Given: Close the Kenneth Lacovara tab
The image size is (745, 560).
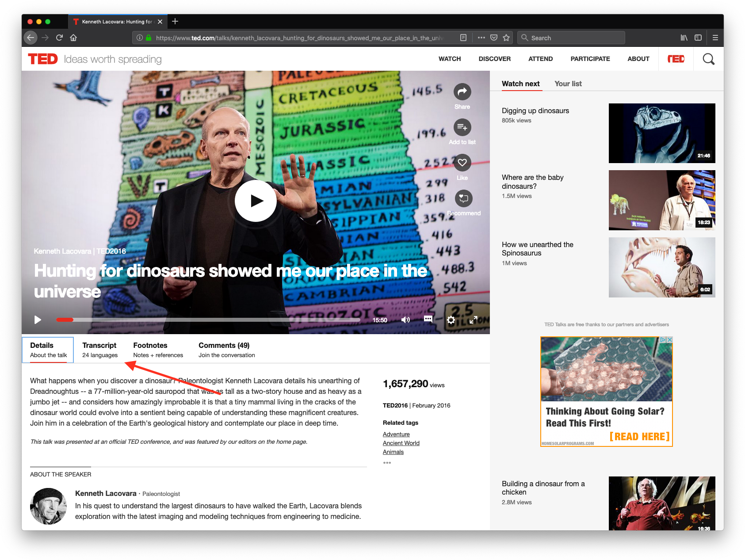Looking at the screenshot, I should click(x=160, y=22).
